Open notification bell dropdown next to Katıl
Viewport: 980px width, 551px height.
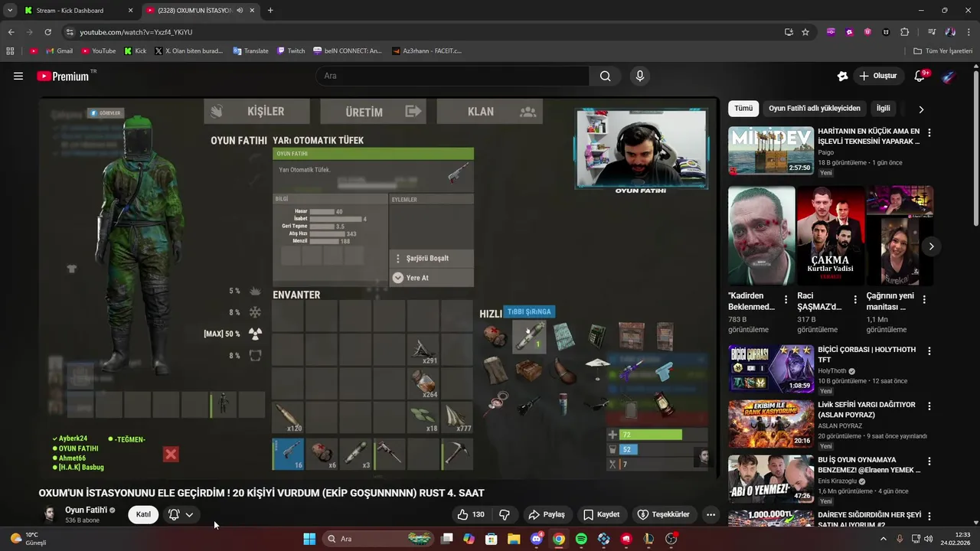(x=181, y=514)
